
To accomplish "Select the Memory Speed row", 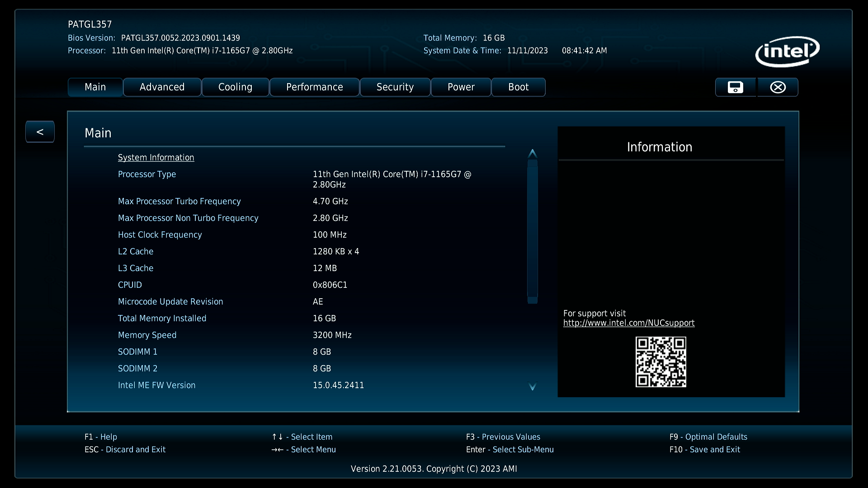I will [147, 335].
